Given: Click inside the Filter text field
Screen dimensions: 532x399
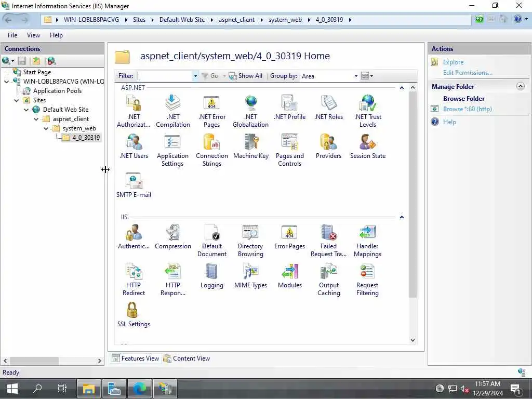Looking at the screenshot, I should coord(164,76).
